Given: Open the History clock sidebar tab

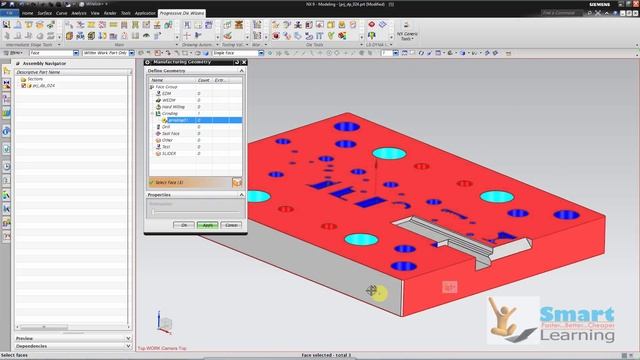Looking at the screenshot, I should (7, 166).
